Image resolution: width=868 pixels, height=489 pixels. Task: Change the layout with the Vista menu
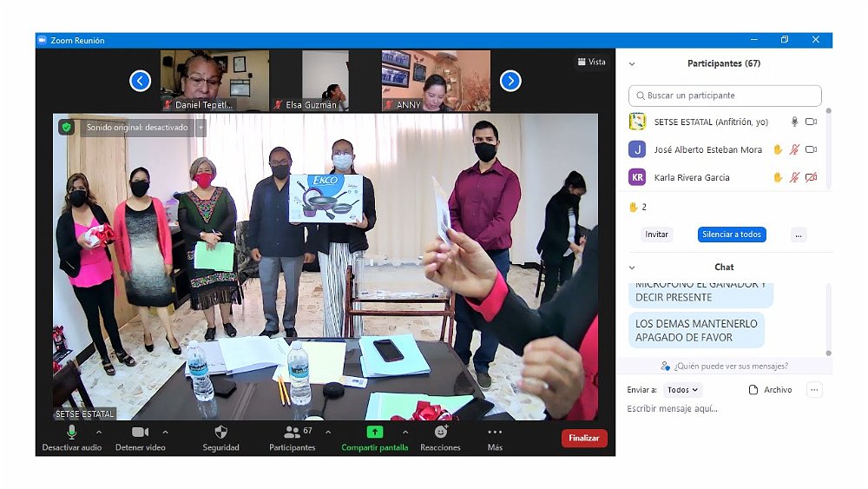tap(592, 62)
